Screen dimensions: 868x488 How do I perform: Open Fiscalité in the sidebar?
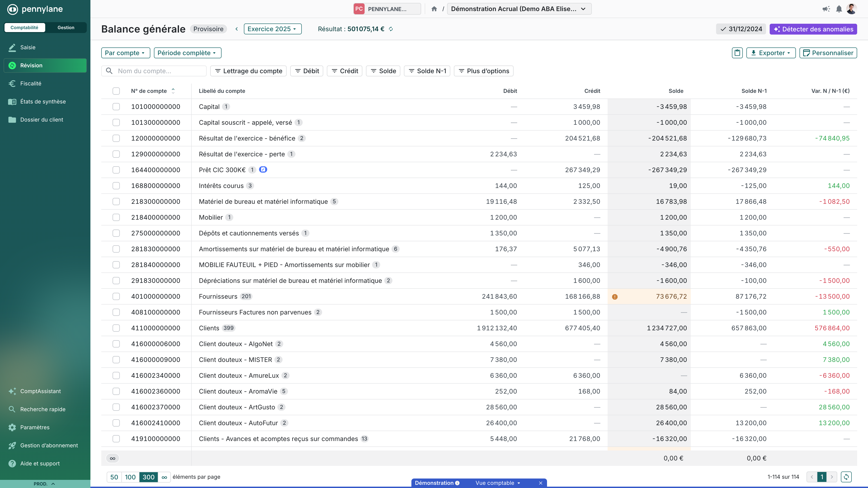coord(31,84)
